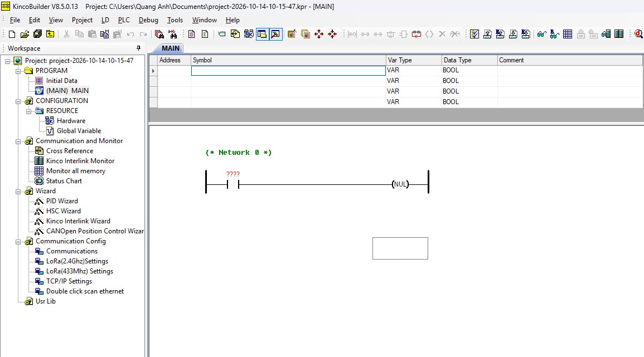Click the collapse four-arrows inward icon
644x357 pixels.
point(332,34)
